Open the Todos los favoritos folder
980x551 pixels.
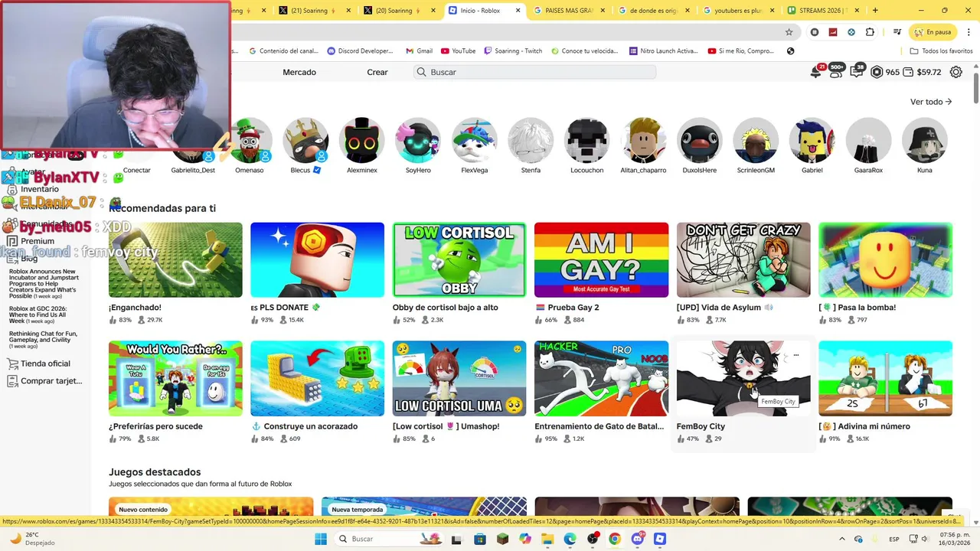941,51
